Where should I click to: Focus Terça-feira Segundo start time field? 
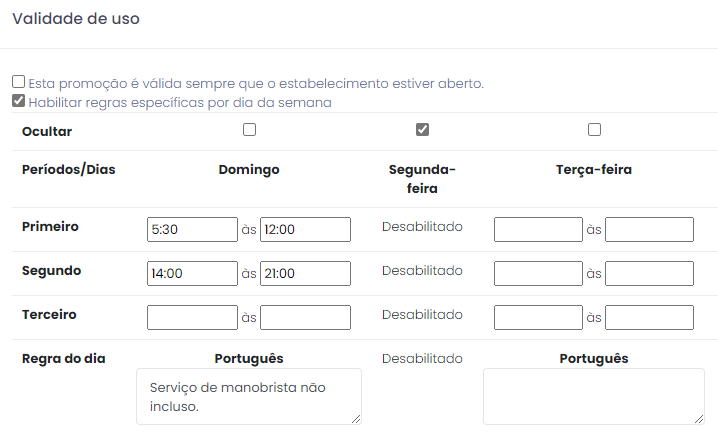pyautogui.click(x=538, y=273)
